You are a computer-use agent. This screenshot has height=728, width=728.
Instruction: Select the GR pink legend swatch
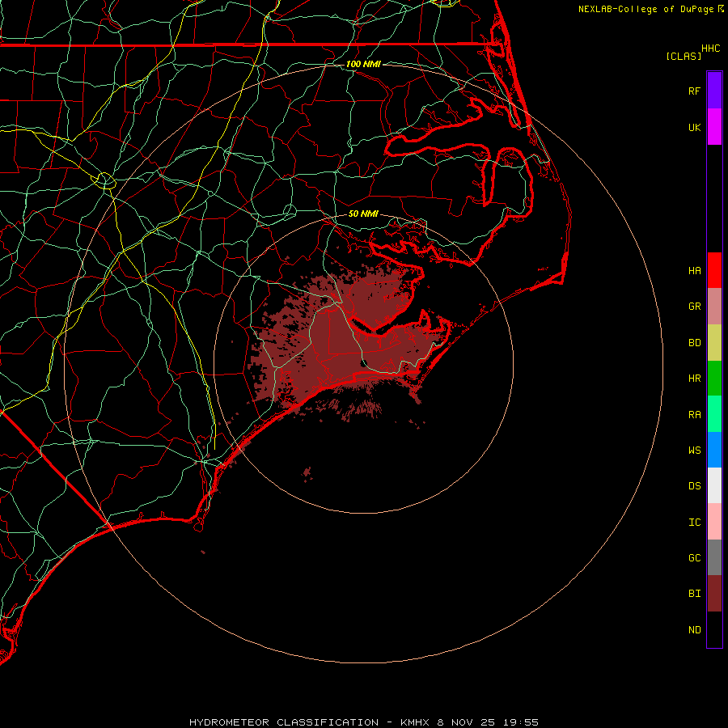tap(714, 307)
